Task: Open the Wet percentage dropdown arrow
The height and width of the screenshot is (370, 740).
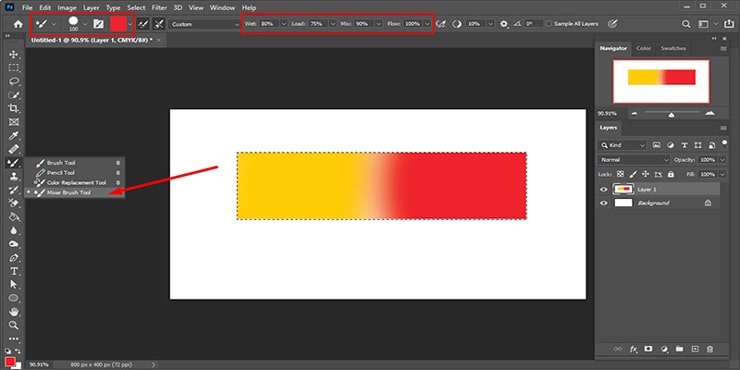Action: click(284, 24)
